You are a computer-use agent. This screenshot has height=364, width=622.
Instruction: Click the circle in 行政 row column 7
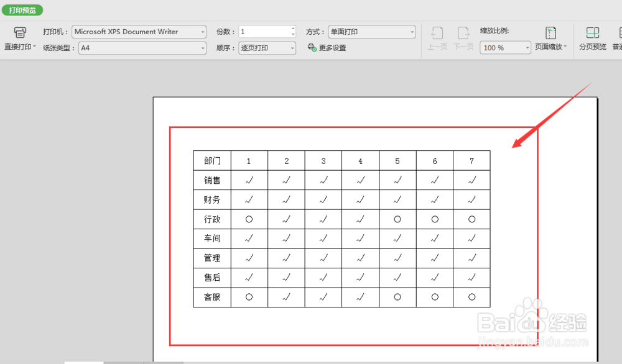pos(471,219)
